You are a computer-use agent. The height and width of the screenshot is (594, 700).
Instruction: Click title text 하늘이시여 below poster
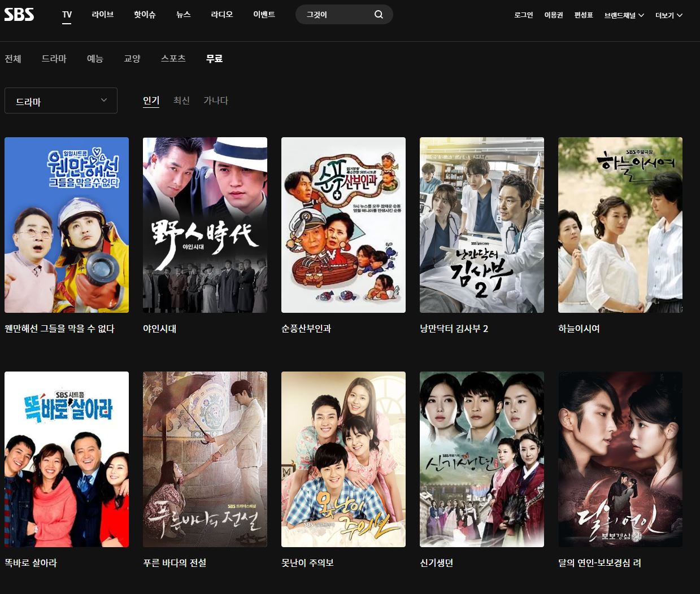point(579,329)
